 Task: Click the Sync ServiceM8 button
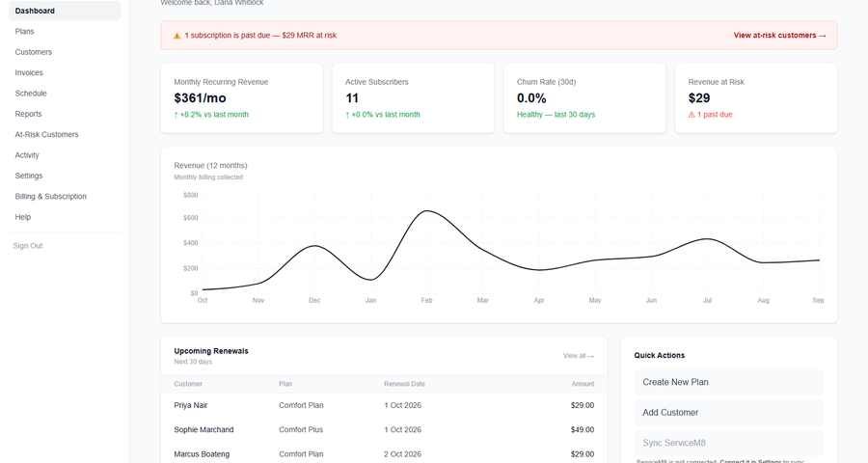tap(728, 443)
